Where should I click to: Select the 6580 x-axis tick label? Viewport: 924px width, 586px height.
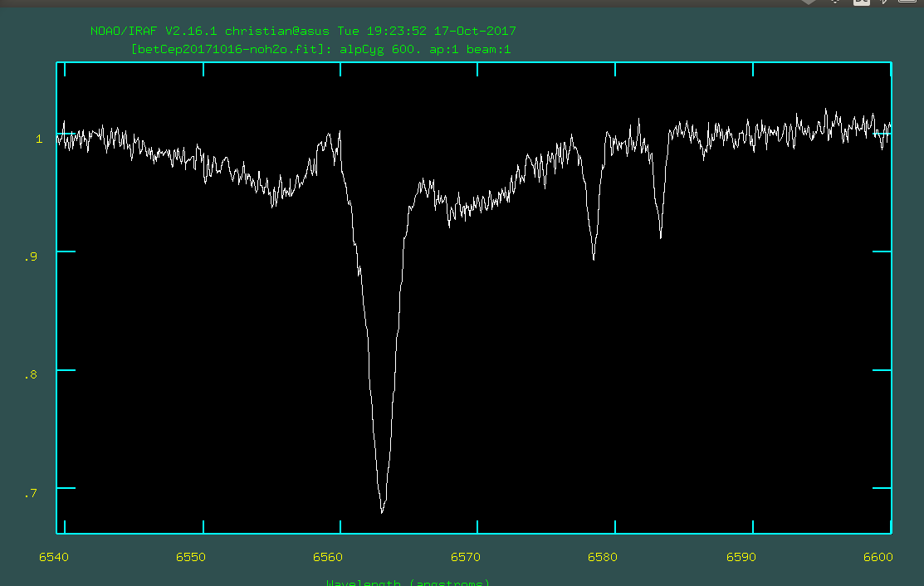[603, 556]
